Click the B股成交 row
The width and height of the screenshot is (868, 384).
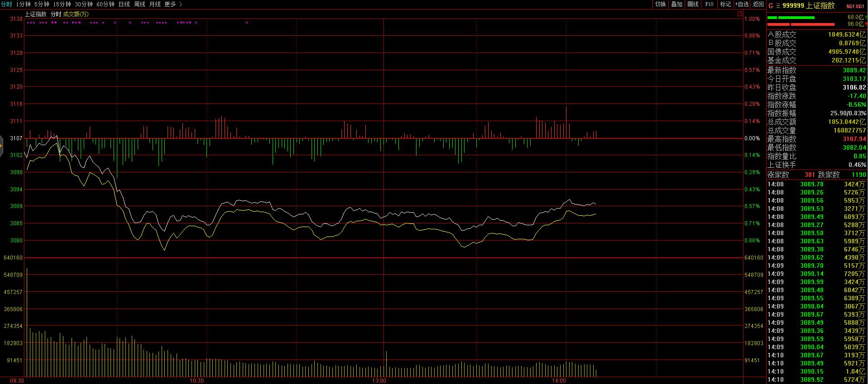pyautogui.click(x=816, y=43)
